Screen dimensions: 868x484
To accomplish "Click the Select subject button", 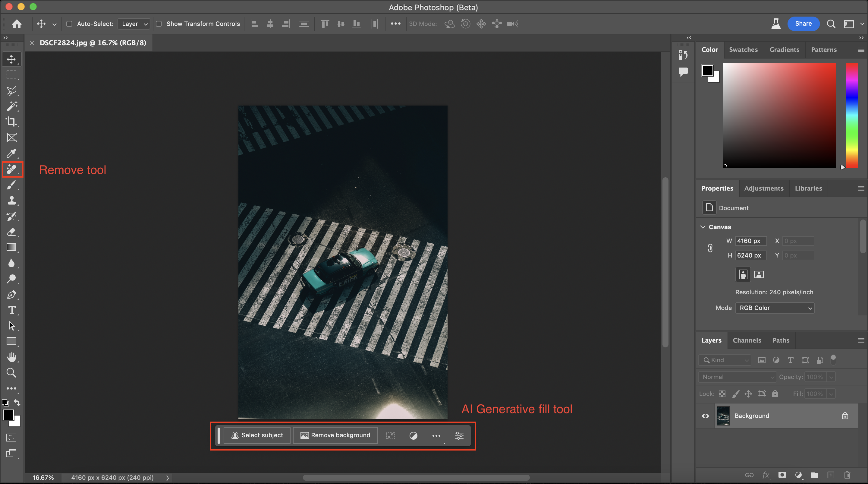I will coord(257,435).
